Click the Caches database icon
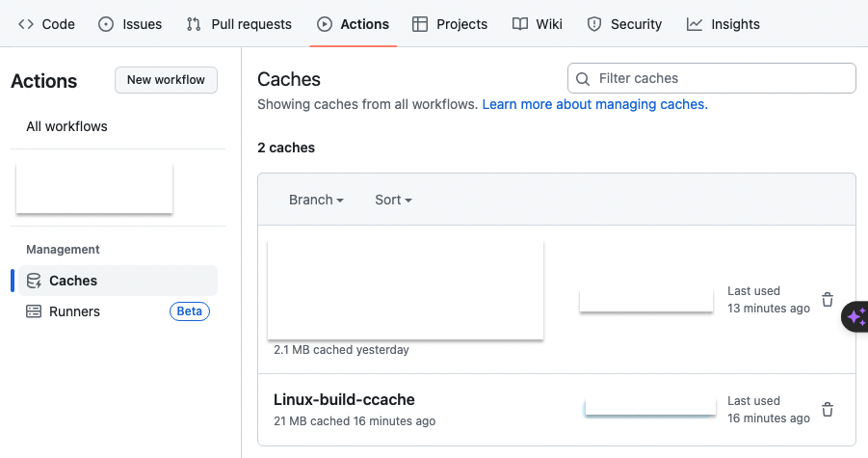This screenshot has width=868, height=458. pyautogui.click(x=34, y=281)
